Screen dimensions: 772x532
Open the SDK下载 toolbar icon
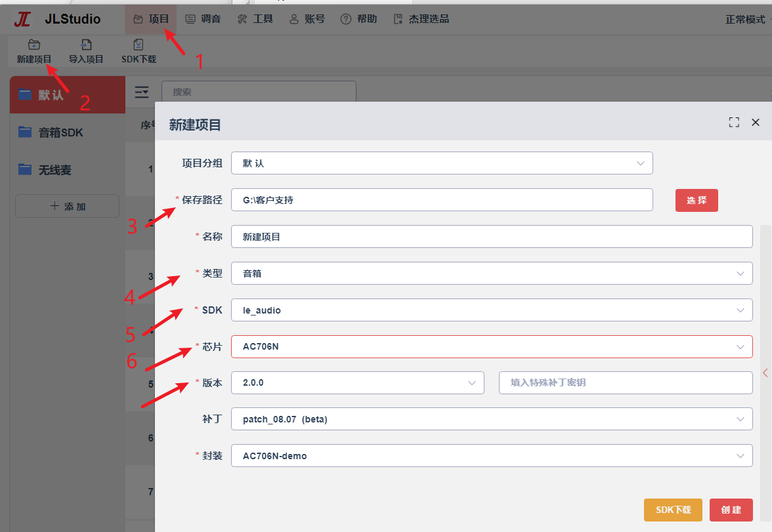coord(139,45)
